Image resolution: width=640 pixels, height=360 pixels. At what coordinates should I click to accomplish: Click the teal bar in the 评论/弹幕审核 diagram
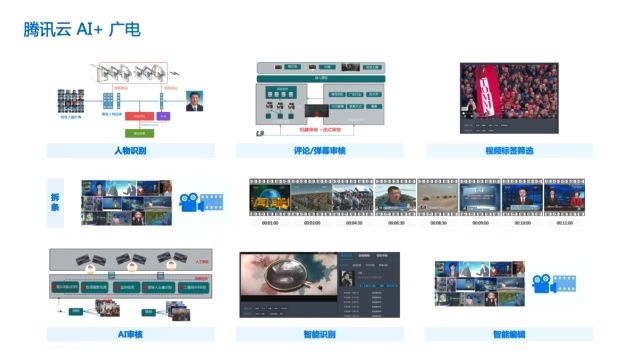tap(320, 78)
